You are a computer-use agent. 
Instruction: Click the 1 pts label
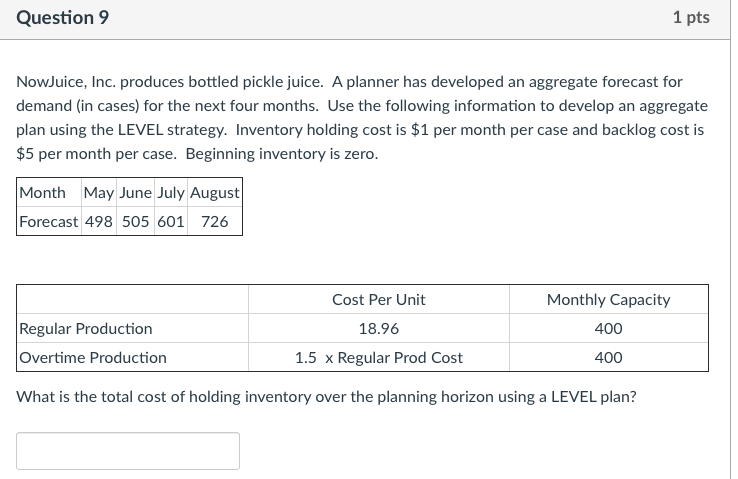click(x=691, y=18)
